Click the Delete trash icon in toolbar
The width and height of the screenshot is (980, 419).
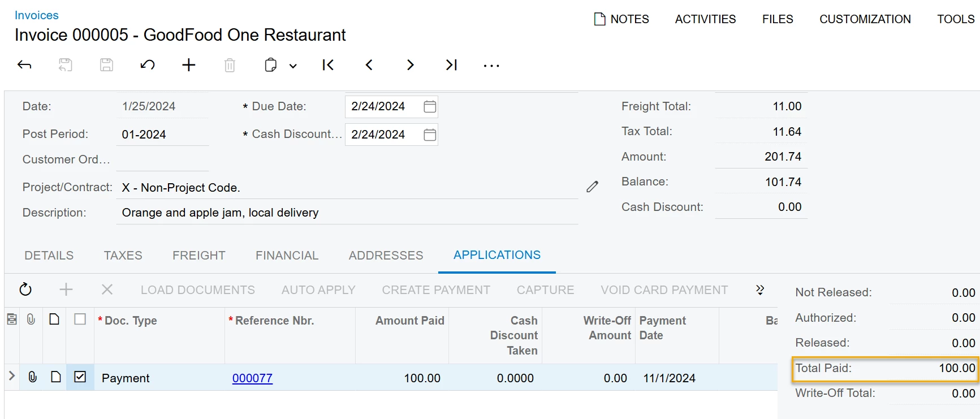[230, 65]
